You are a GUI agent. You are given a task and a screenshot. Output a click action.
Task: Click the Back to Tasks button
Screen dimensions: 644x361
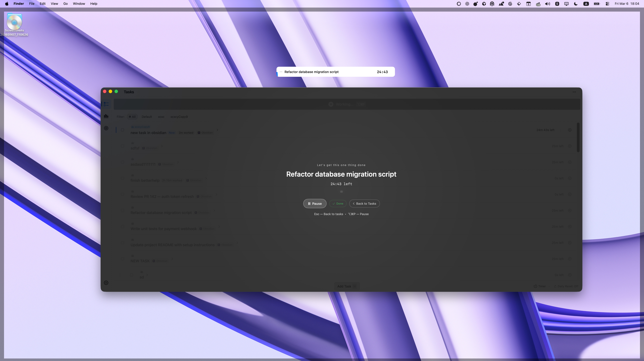tap(364, 204)
